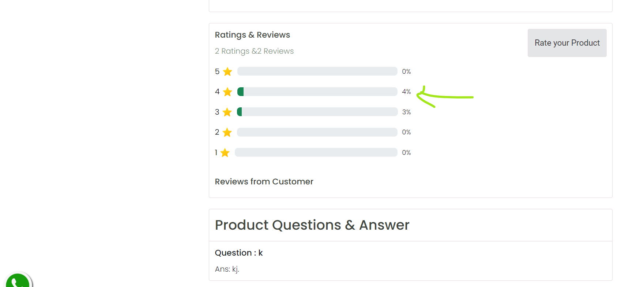
Task: Click the 3-star rating star icon
Action: [227, 112]
